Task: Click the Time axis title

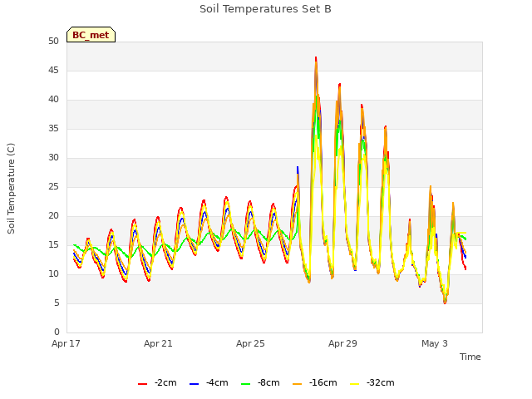Action: coord(470,357)
